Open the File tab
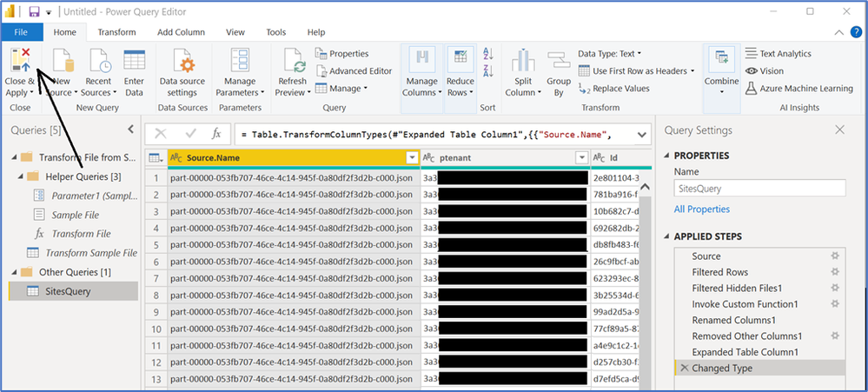 pyautogui.click(x=21, y=32)
